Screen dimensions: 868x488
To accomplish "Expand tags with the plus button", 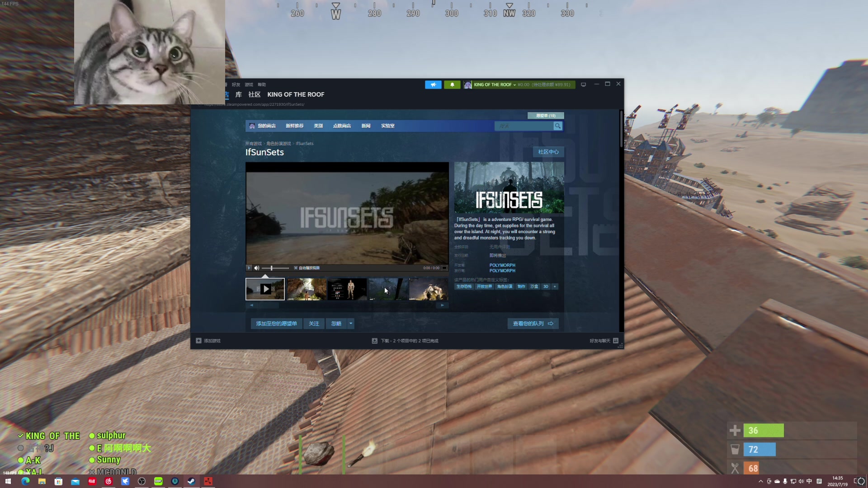I will click(x=555, y=286).
